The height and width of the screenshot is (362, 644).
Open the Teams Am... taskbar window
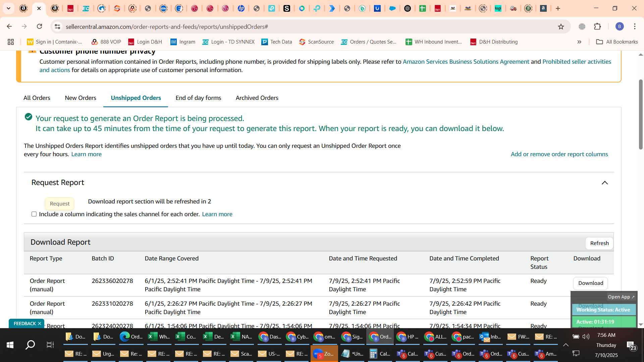(546, 354)
